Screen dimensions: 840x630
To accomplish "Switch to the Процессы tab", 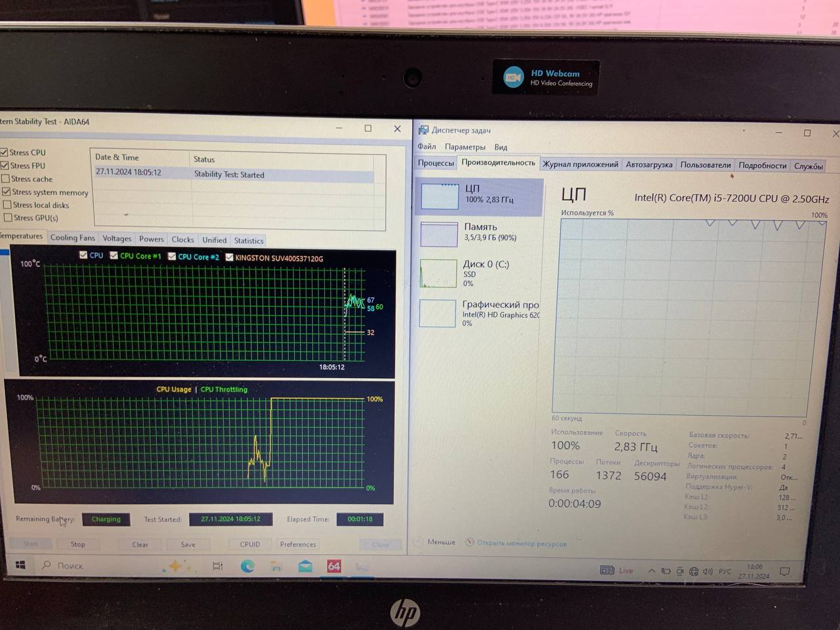I will 435,163.
